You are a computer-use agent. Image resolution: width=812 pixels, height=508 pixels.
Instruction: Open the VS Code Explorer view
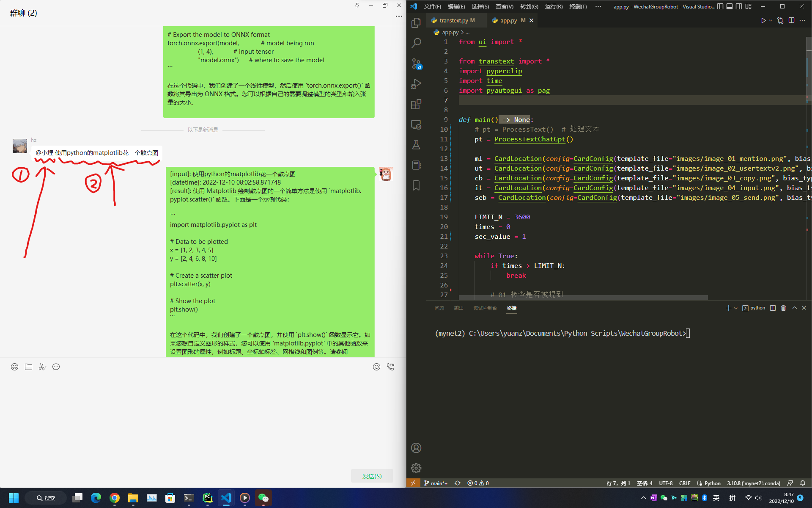click(416, 22)
